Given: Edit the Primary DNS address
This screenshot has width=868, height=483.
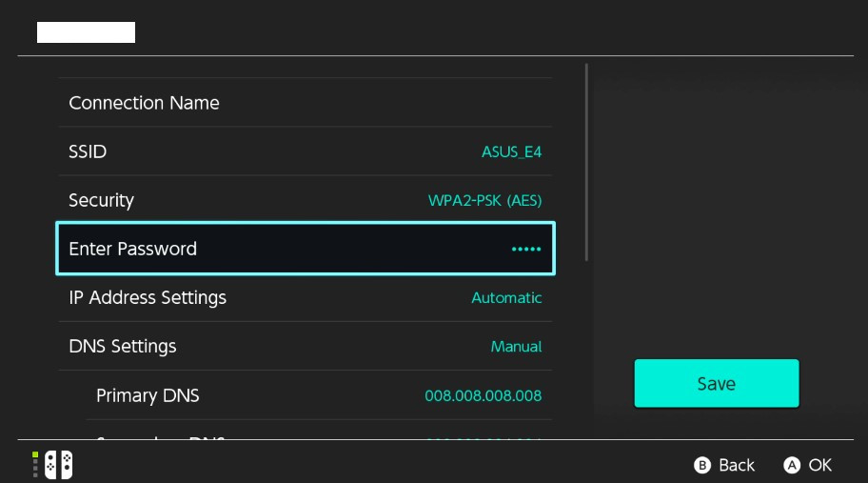Looking at the screenshot, I should coord(319,395).
